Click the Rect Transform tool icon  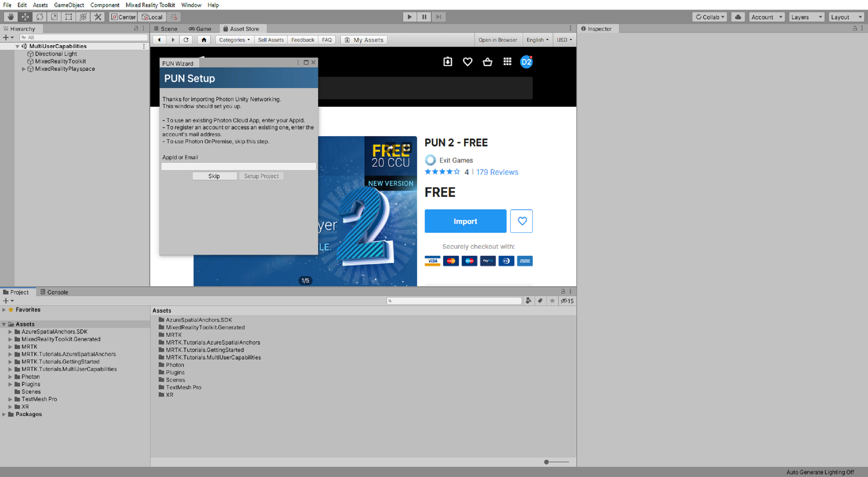(67, 17)
